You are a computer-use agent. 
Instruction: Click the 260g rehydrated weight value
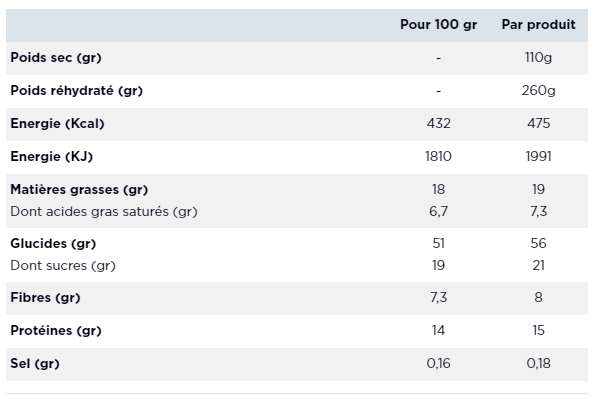538,91
